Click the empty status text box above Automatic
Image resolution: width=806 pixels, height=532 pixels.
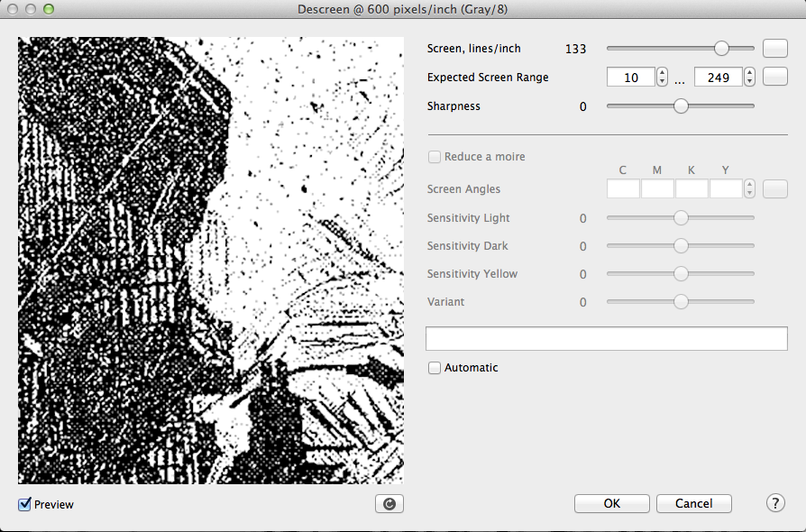click(x=607, y=338)
